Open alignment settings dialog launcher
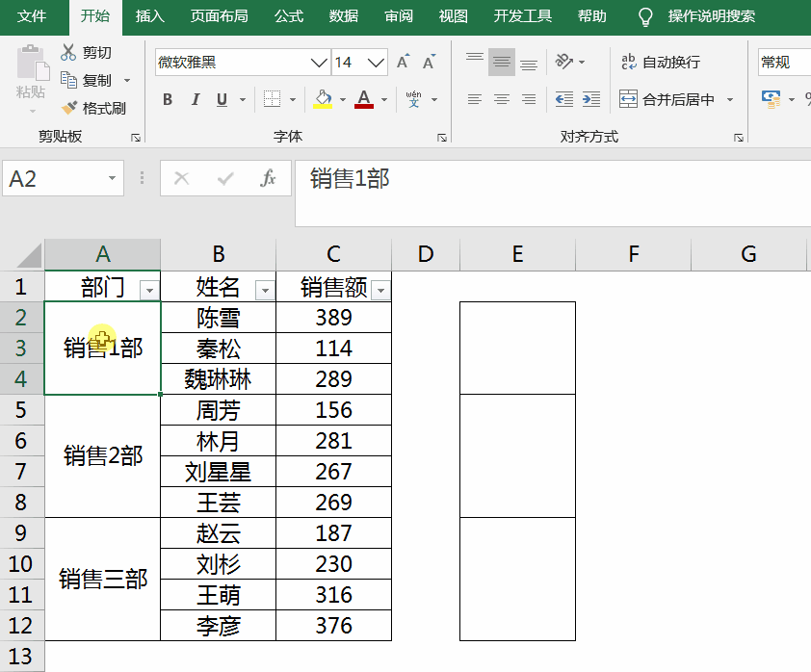Screen dimensions: 811x672 739,138
